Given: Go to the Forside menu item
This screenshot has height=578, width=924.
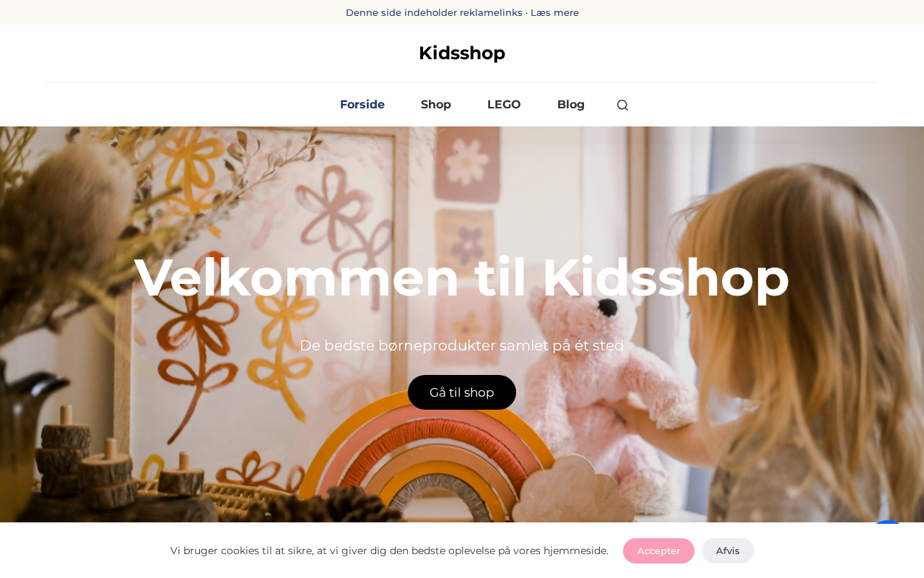Looking at the screenshot, I should [362, 104].
